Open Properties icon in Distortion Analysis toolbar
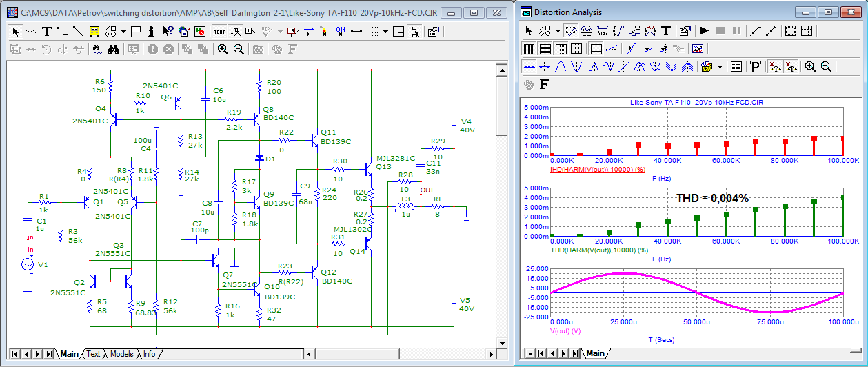Viewport: 868px width, 367px height. 684,31
